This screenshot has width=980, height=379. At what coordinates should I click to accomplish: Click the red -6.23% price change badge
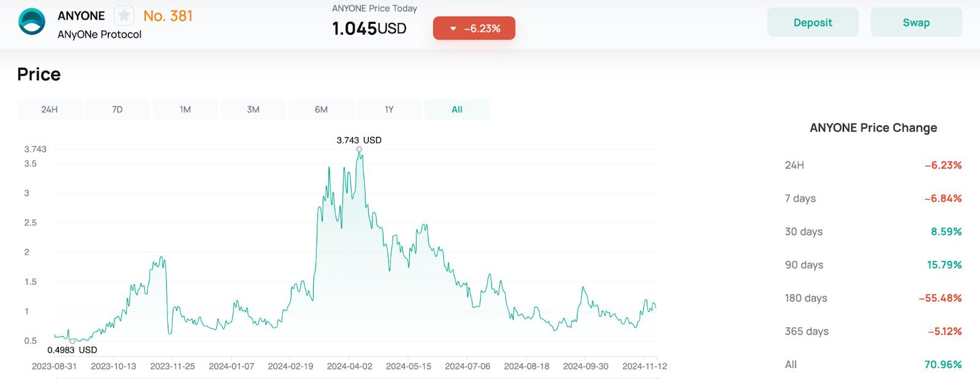[x=473, y=28]
